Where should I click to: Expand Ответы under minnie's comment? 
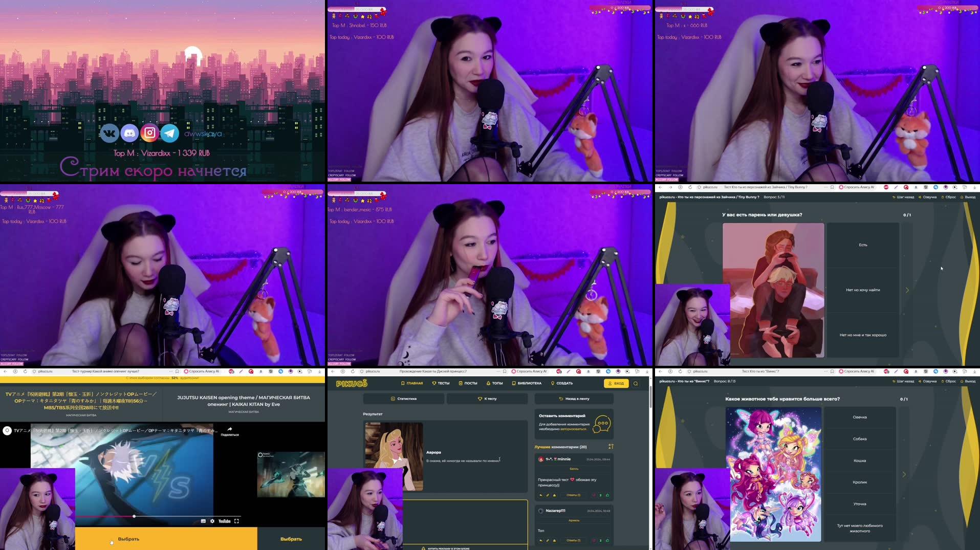point(574,495)
